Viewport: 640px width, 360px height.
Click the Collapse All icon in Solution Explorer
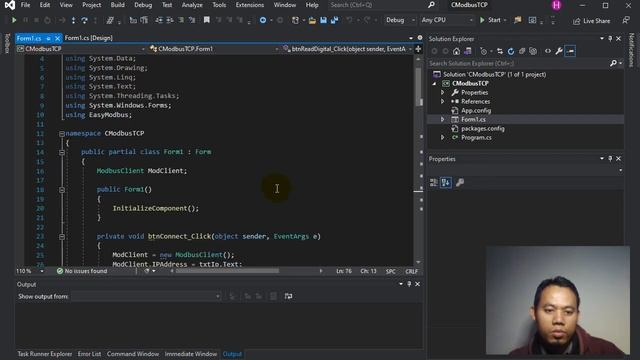pyautogui.click(x=522, y=51)
